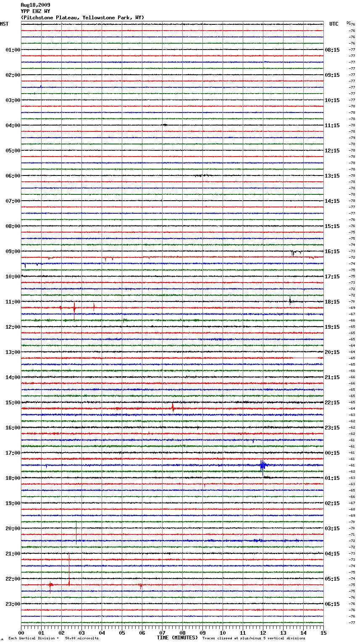Click the DC column header

point(349,23)
